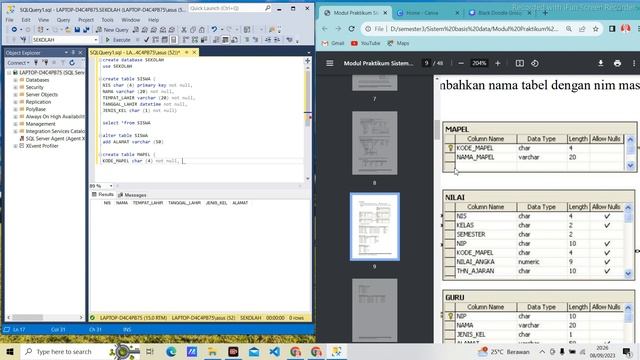Click the browser address bar URL
Image resolution: width=640 pixels, height=360 pixels.
click(x=474, y=29)
